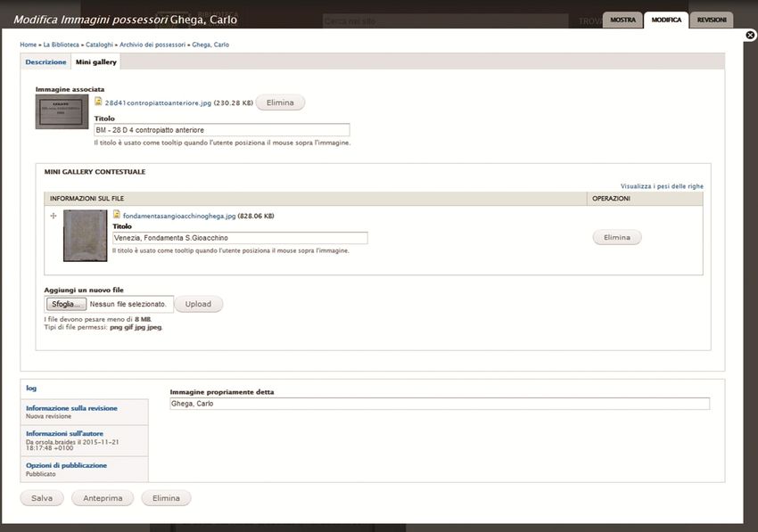The width and height of the screenshot is (758, 532).
Task: Click the Titolo field containing Venezia, Fondamenta S.Gioacchino
Action: [x=240, y=238]
